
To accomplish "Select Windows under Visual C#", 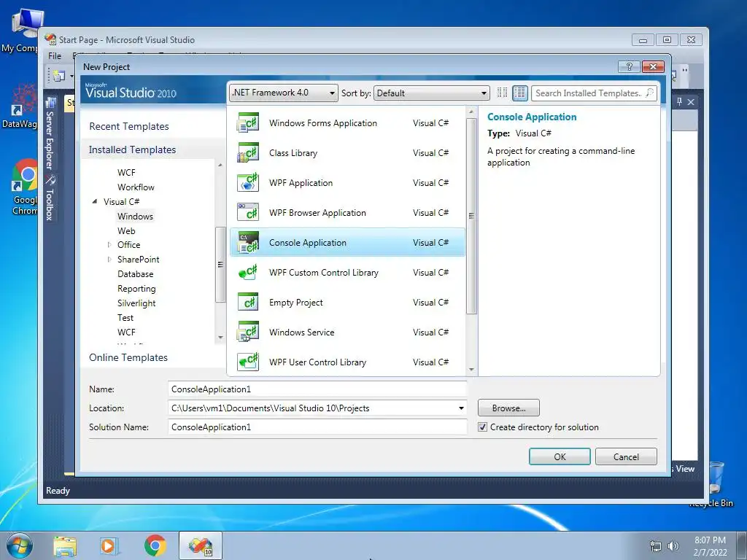I will (x=135, y=216).
